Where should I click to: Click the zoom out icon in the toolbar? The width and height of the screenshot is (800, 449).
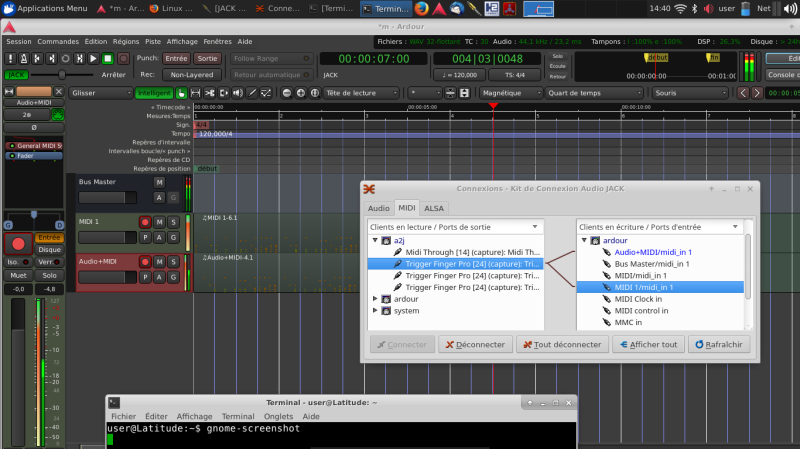tap(285, 93)
